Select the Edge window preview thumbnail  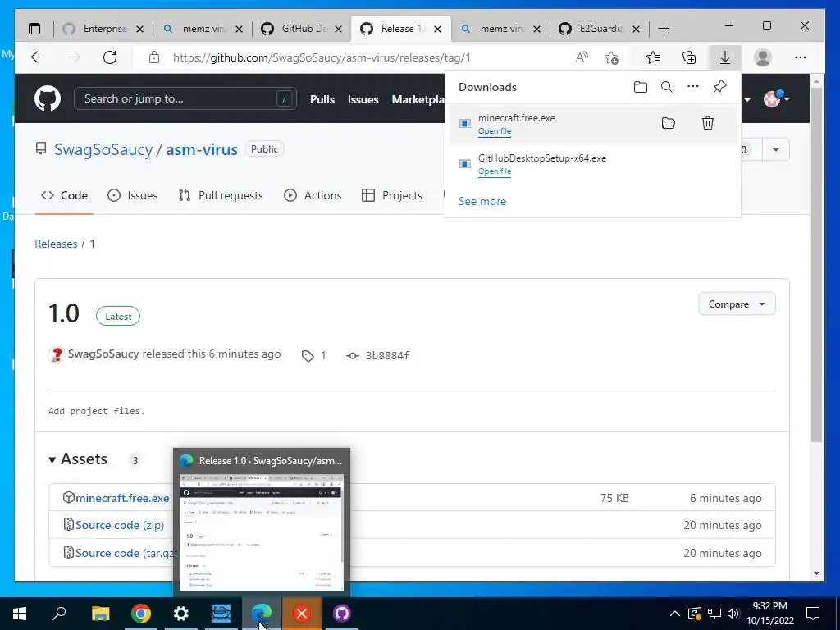(262, 532)
